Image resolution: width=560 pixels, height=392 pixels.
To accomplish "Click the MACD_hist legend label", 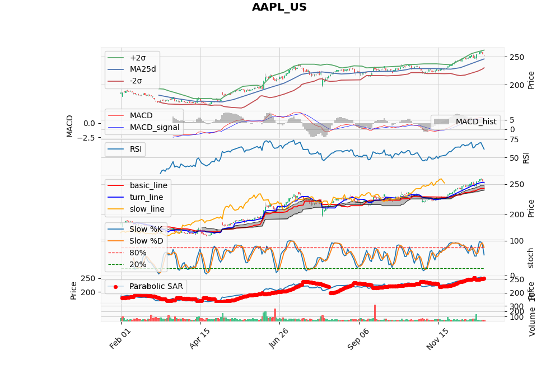I will pyautogui.click(x=476, y=122).
